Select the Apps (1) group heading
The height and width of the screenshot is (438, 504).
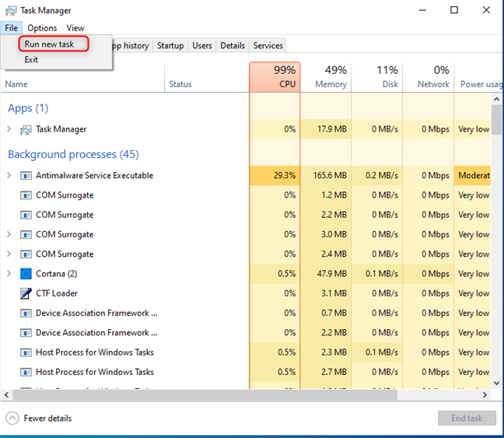28,108
